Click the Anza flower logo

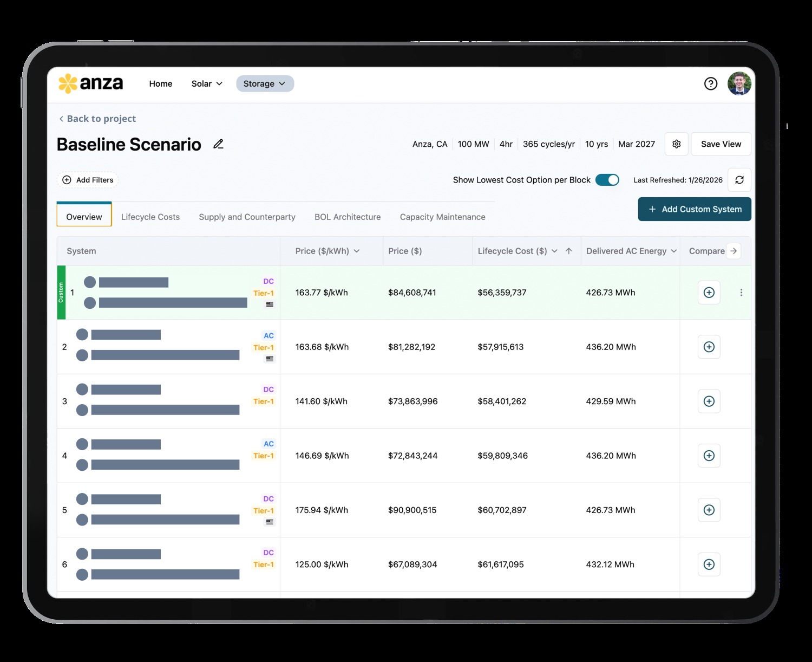coord(67,83)
